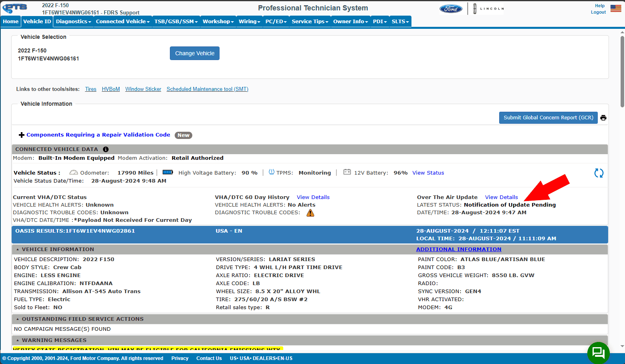Open the Service Tips dropdown menu
Image resolution: width=625 pixels, height=364 pixels.
[310, 22]
